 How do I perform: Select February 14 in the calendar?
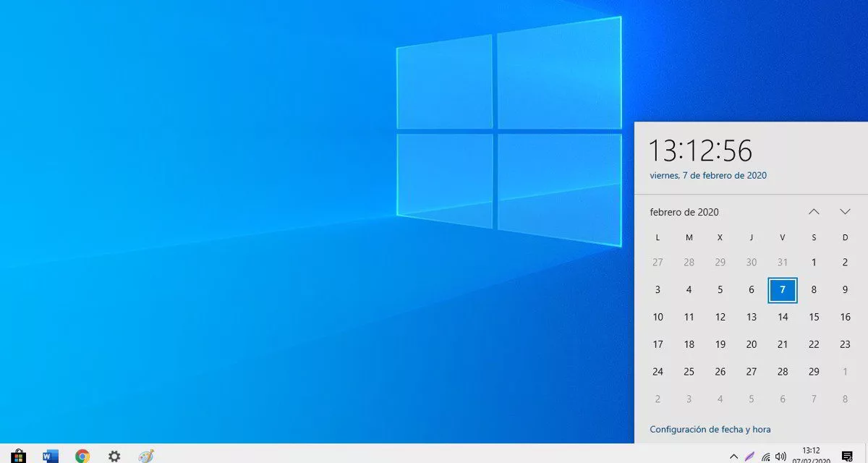point(783,317)
